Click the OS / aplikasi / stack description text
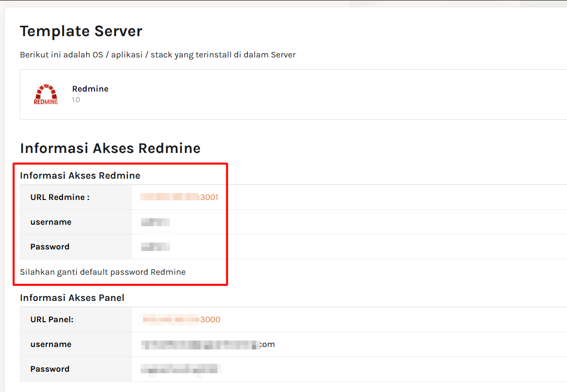 click(x=157, y=54)
